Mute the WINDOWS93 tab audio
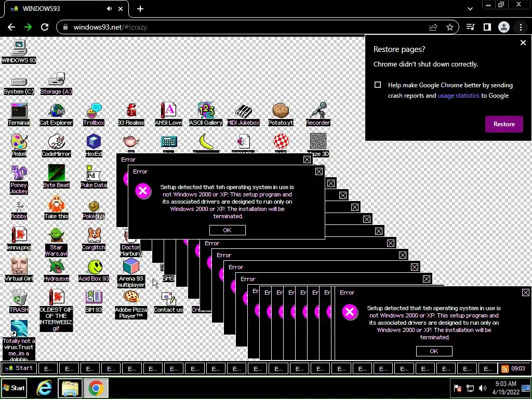This screenshot has height=399, width=532. (109, 9)
